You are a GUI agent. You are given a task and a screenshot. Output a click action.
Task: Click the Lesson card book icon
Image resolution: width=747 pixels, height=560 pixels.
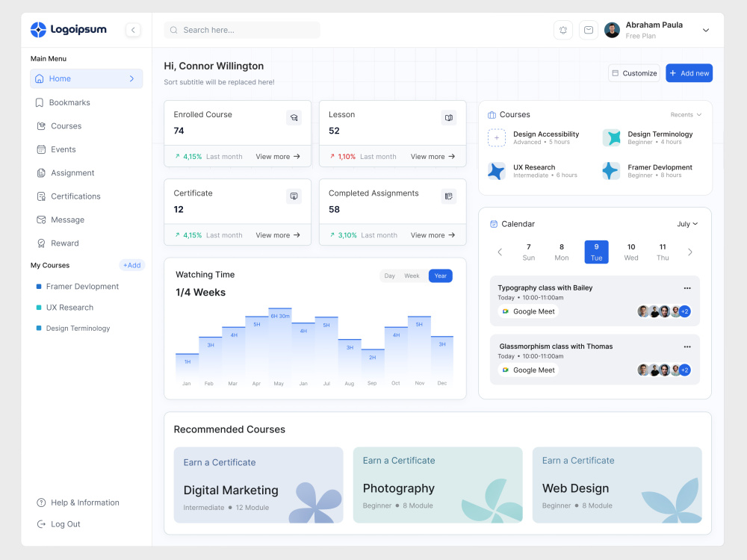[x=449, y=118]
